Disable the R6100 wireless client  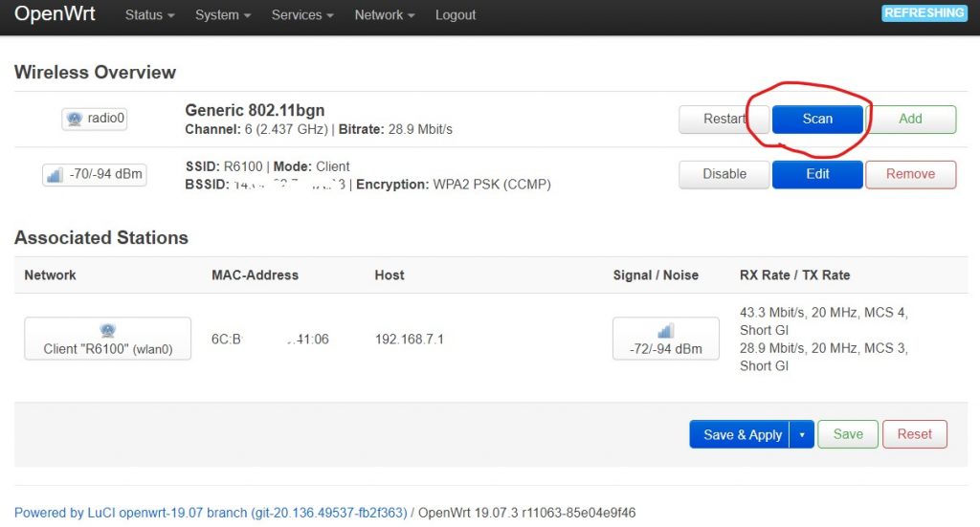[x=724, y=174]
